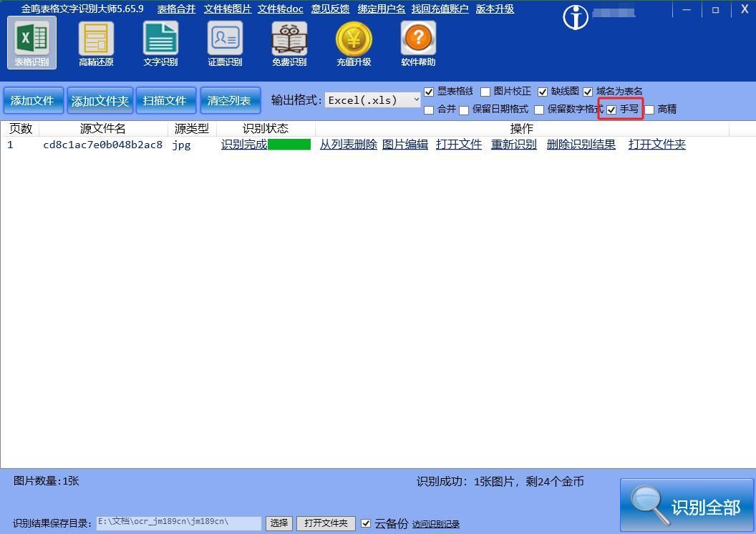
Task: Click the save directory path field
Action: (179, 523)
